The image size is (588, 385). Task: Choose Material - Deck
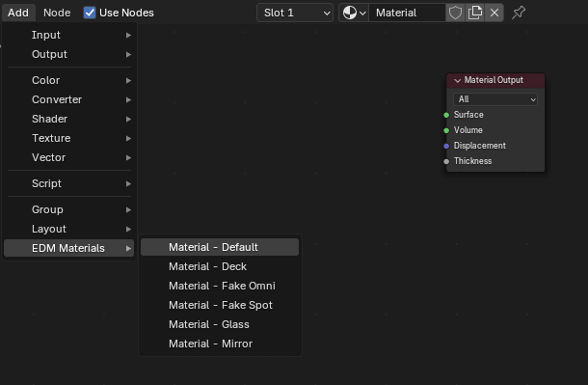tap(220, 266)
